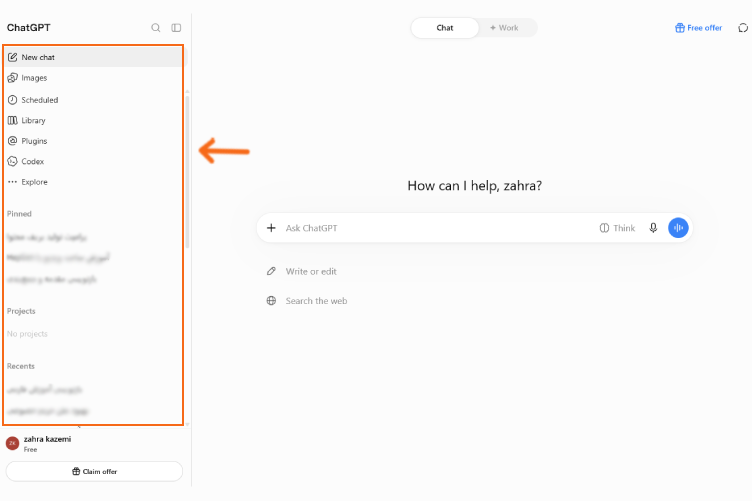Screen dimensions: 752x501
Task: Expand the Recents section header
Action: pos(21,366)
